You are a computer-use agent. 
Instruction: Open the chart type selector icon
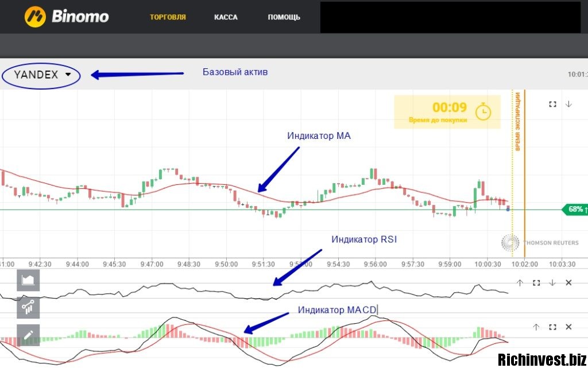[x=28, y=280]
